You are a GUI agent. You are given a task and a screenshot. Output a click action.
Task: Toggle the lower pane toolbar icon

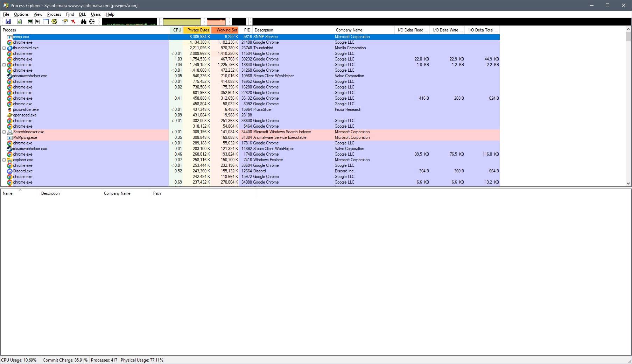46,22
